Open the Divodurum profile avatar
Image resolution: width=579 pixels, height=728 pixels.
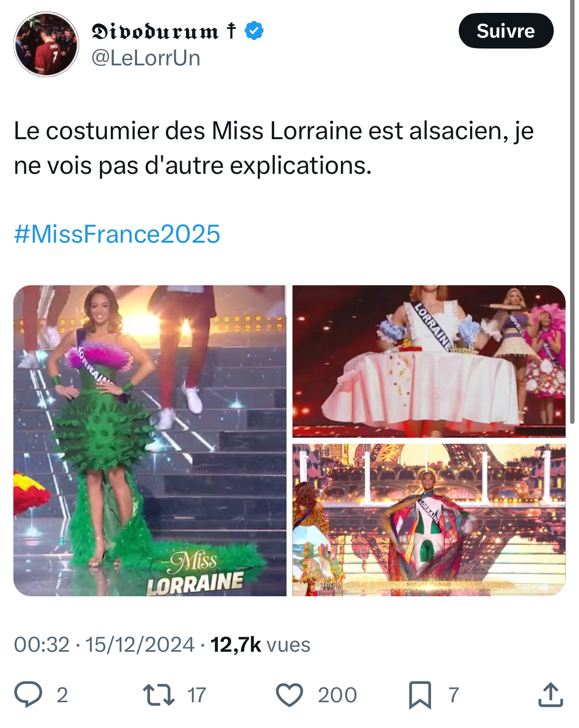[46, 45]
